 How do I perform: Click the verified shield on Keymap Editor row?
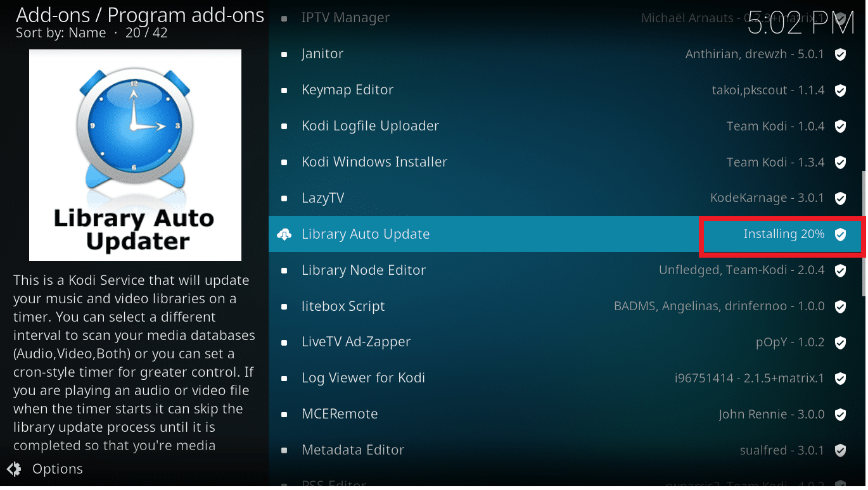coord(840,91)
